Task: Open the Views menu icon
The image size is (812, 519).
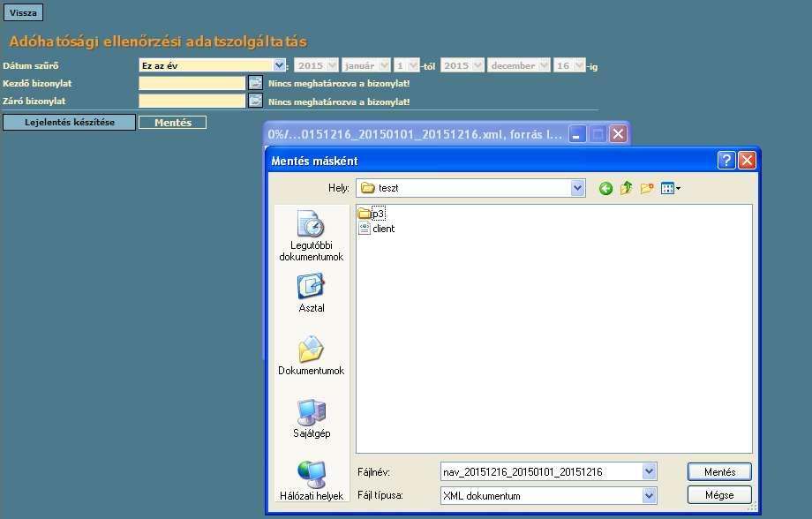Action: [x=671, y=189]
